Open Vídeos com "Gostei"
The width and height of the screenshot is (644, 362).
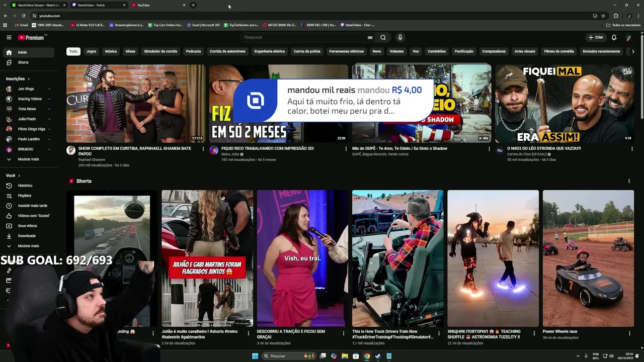29,216
